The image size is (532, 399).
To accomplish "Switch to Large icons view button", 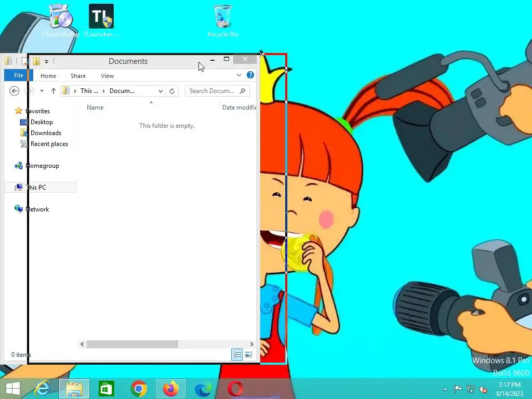I will [x=248, y=354].
